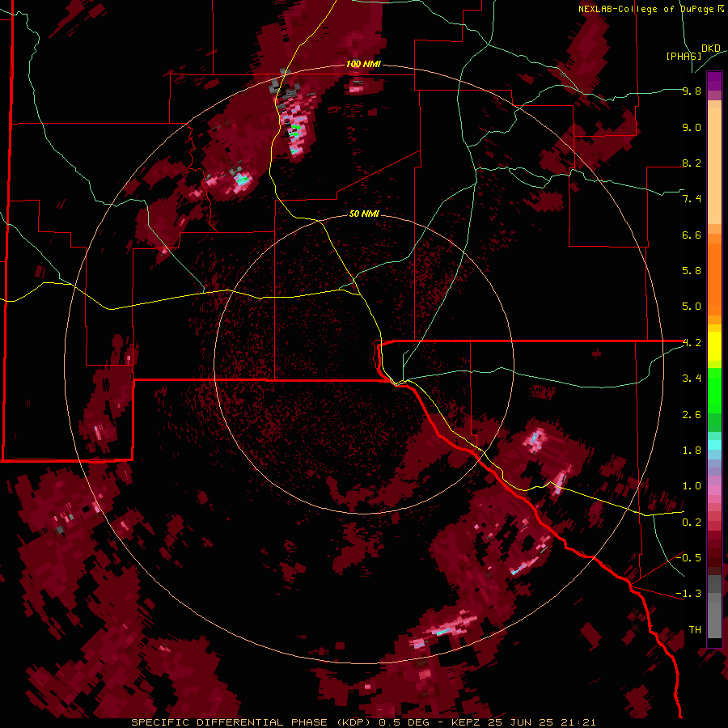728x728 pixels.
Task: Click the 50 NMI range ring label
Action: tap(364, 214)
